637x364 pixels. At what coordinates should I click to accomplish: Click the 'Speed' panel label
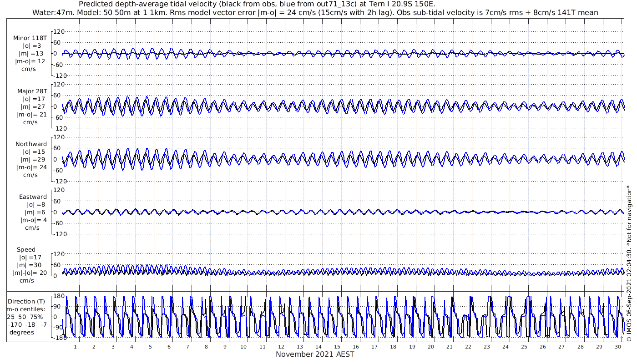[x=26, y=249]
